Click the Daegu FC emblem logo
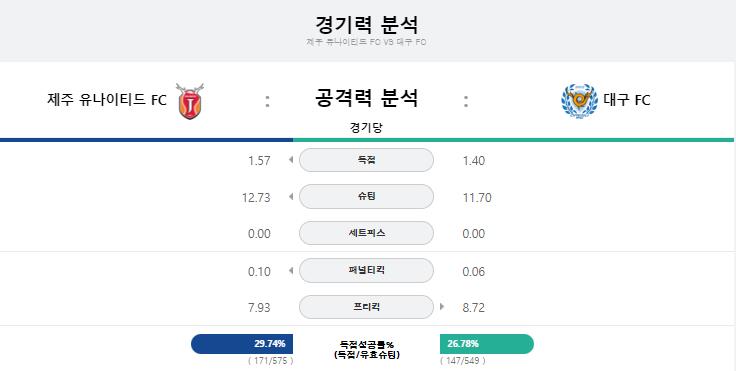Image resolution: width=736 pixels, height=371 pixels. pos(580,100)
